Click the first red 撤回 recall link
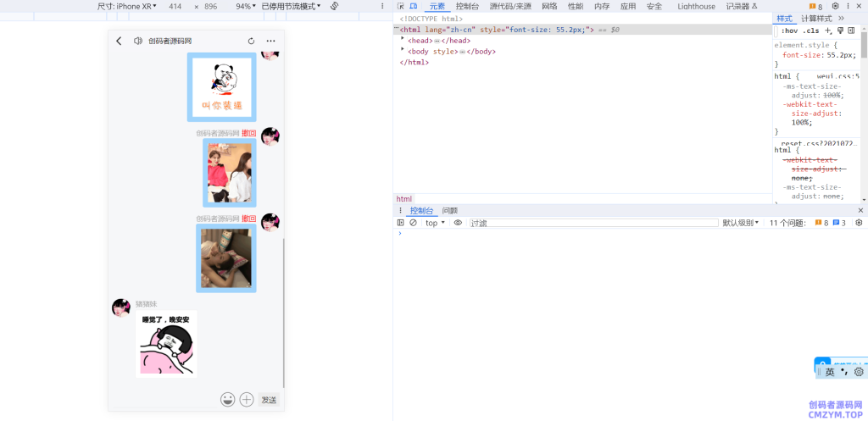 pyautogui.click(x=248, y=133)
